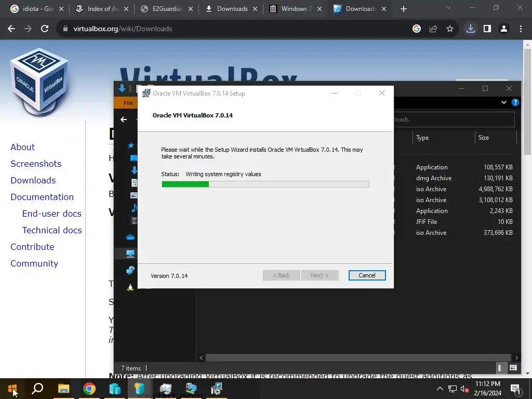The height and width of the screenshot is (399, 532).
Task: Toggle Chrome side panel
Action: pos(487,29)
